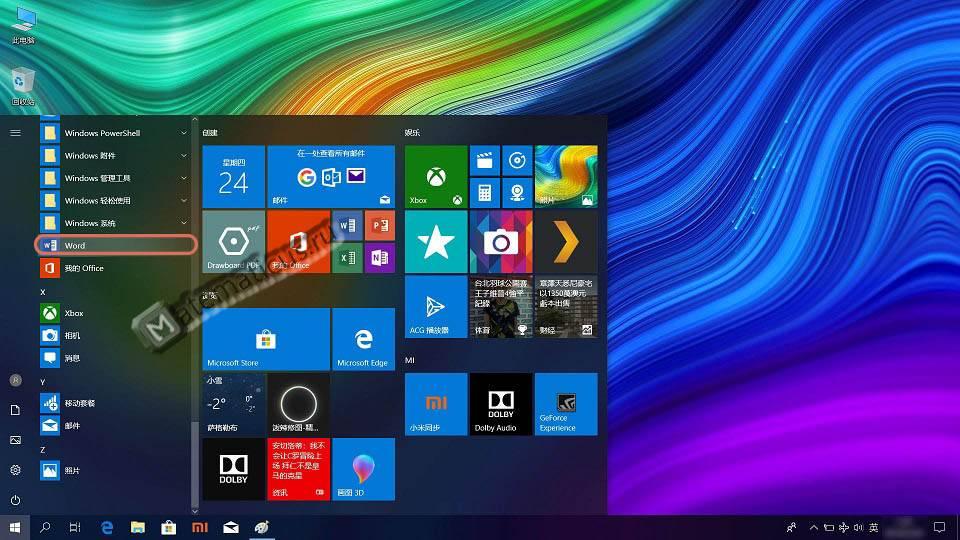Open the calendar tile showing 24
The height and width of the screenshot is (540, 960).
pyautogui.click(x=234, y=177)
